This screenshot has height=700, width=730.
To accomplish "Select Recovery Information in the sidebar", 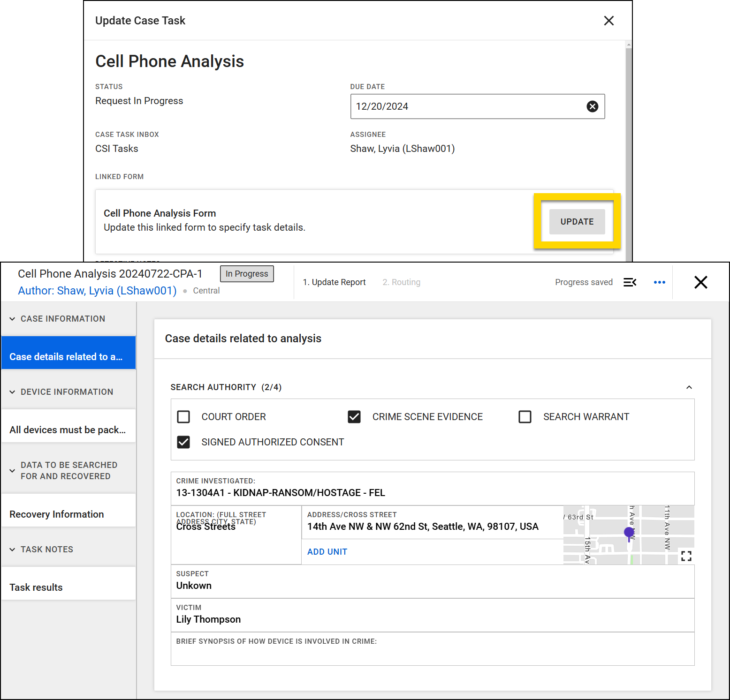I will [x=56, y=514].
